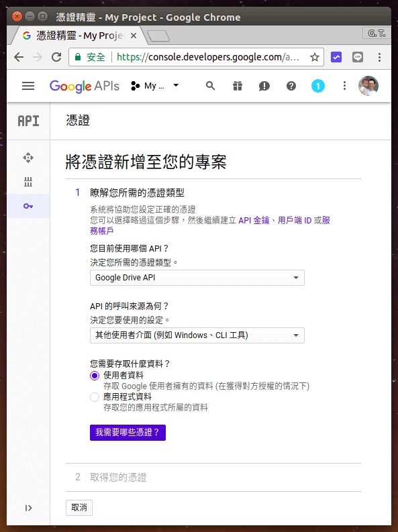Follow the 用戶端 ID link
This screenshot has height=532, width=398.
[295, 221]
